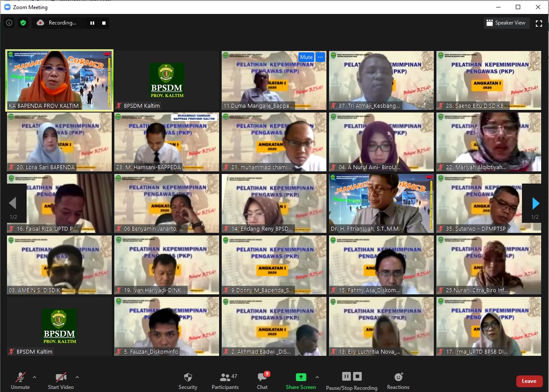Open the Participants panel
This screenshot has width=549, height=392.
225,381
